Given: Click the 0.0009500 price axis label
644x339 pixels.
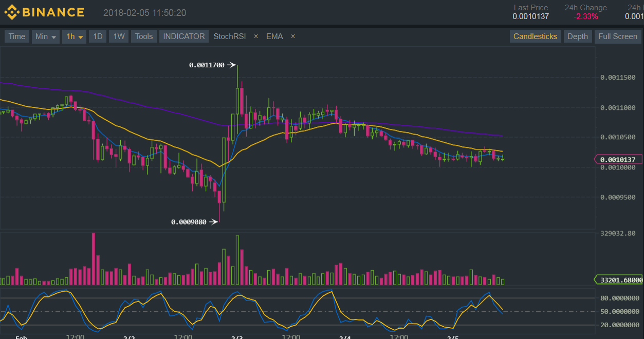Looking at the screenshot, I should (618, 197).
